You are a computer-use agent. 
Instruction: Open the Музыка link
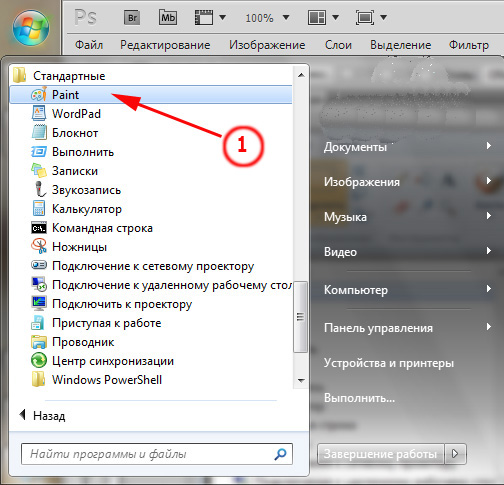(345, 217)
